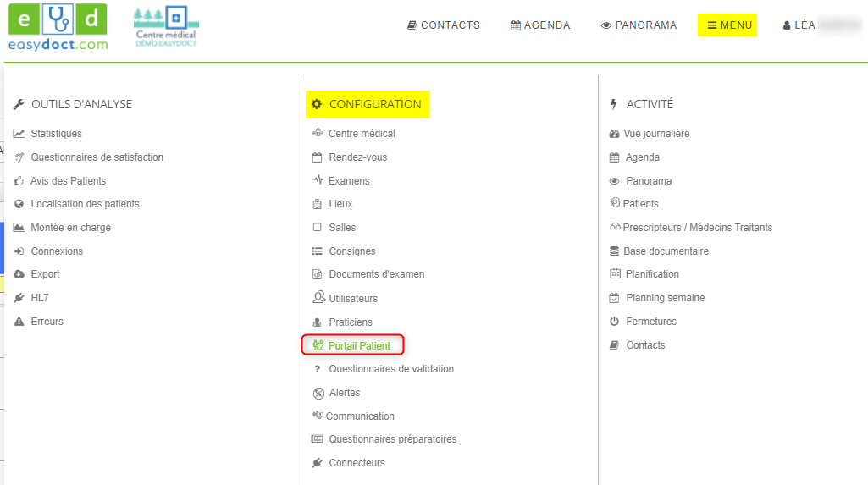Open Questionnaires de satisfaction
Screen dimensions: 868x485
click(x=97, y=157)
